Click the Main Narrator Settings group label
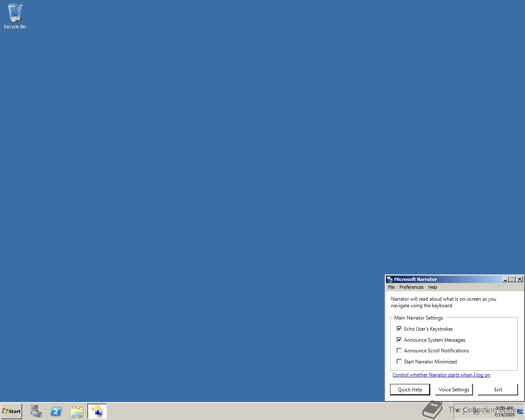 (418, 318)
